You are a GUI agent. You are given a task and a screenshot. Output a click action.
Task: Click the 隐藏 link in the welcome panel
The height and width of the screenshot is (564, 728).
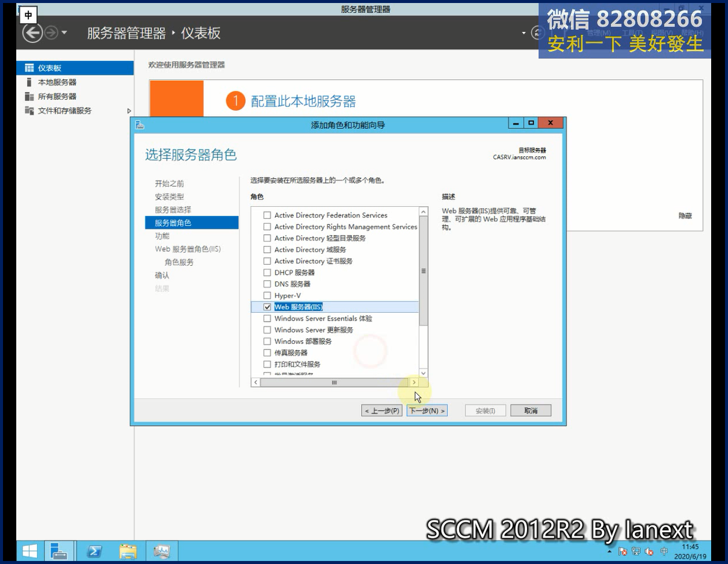[x=685, y=215]
